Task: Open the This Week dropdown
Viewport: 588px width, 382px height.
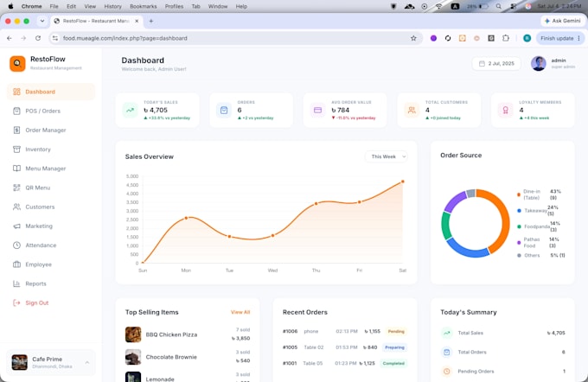Action: tap(387, 156)
